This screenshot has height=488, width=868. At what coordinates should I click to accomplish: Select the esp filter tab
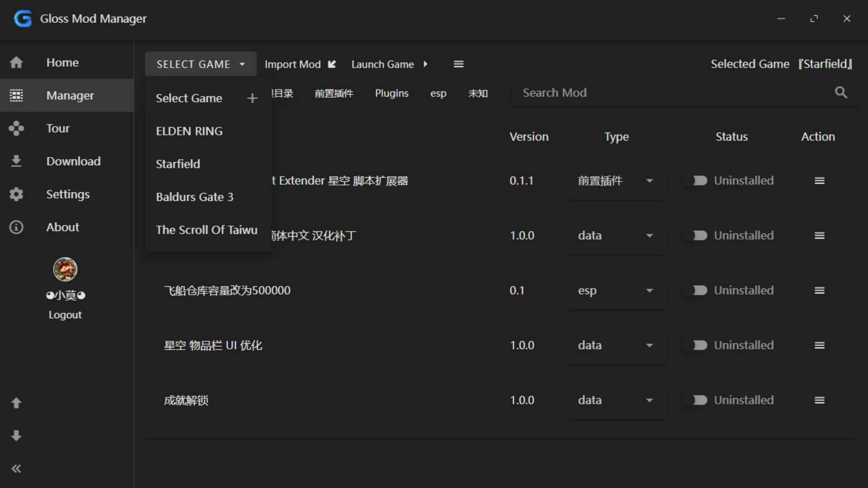[438, 93]
